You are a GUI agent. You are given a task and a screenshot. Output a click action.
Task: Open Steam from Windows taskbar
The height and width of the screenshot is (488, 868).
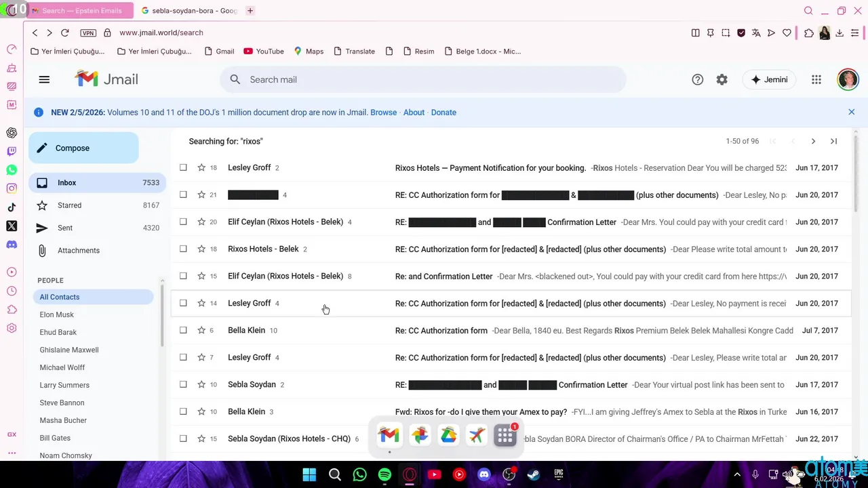click(534, 474)
